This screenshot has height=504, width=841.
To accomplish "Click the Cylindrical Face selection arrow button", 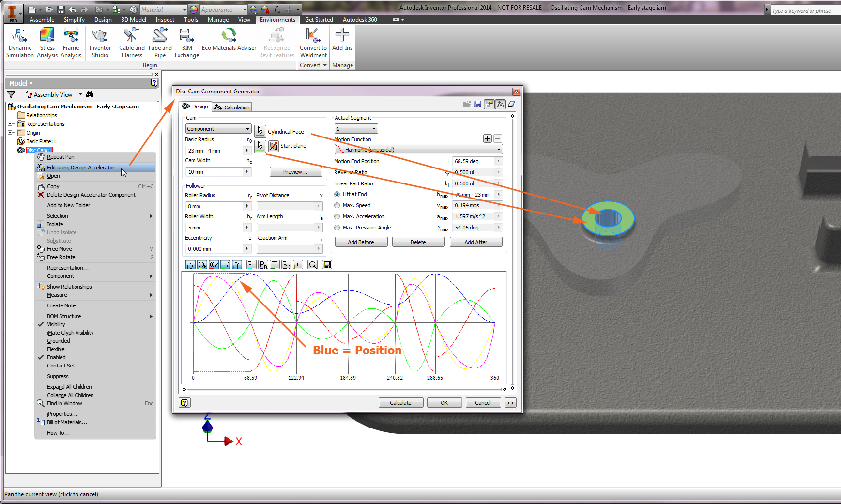I will coord(260,131).
